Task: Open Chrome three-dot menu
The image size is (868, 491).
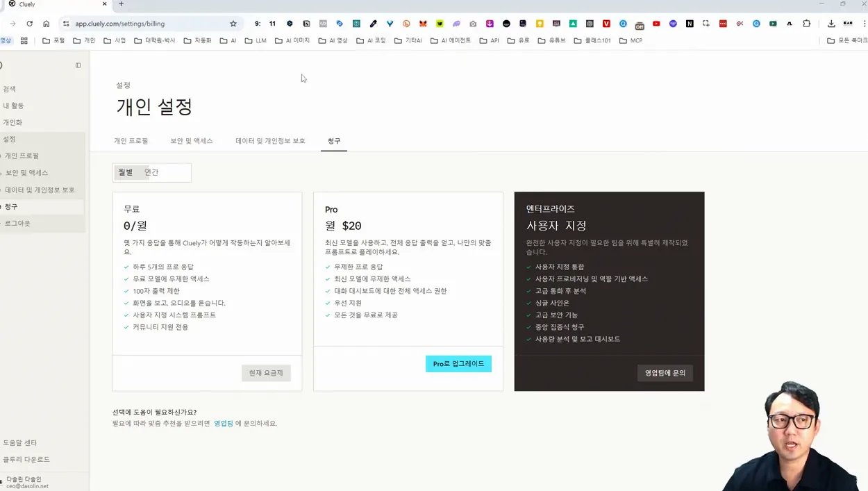Action: 864,24
